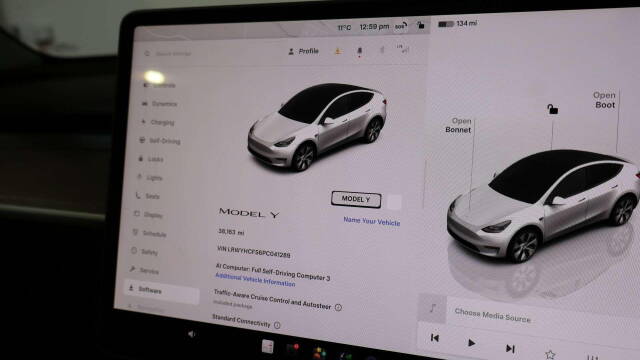Open the Display settings tab

(148, 215)
